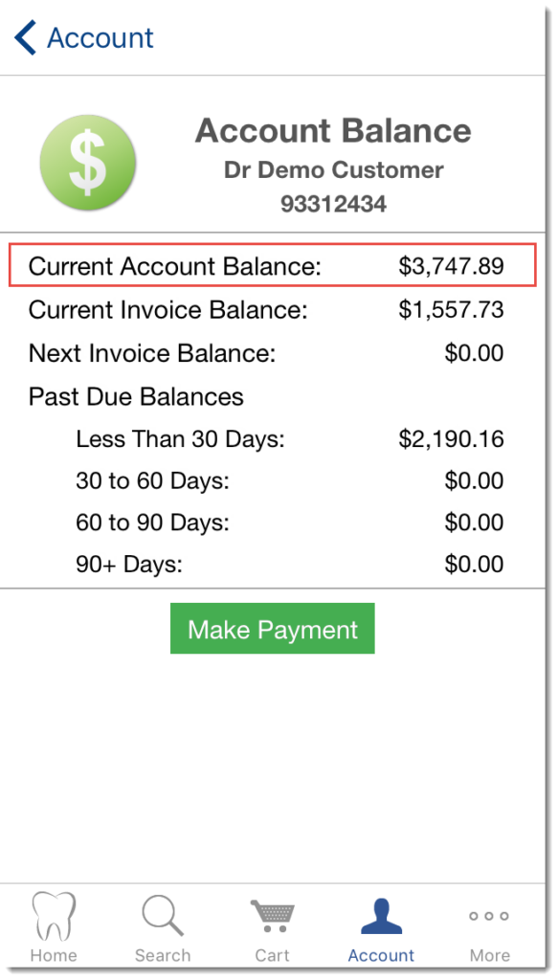Select the Cart tab label

pyautogui.click(x=273, y=956)
